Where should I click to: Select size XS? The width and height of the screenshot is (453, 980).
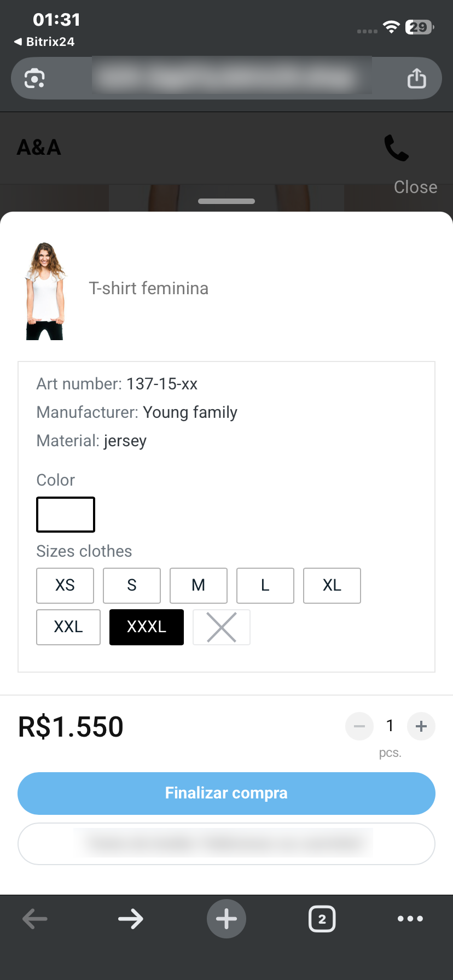point(65,585)
